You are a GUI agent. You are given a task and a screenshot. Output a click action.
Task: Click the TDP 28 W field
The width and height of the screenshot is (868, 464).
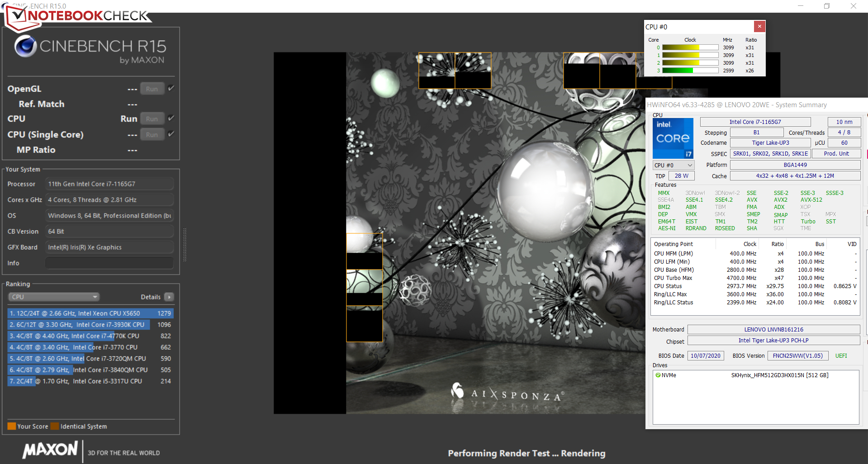[x=682, y=176]
